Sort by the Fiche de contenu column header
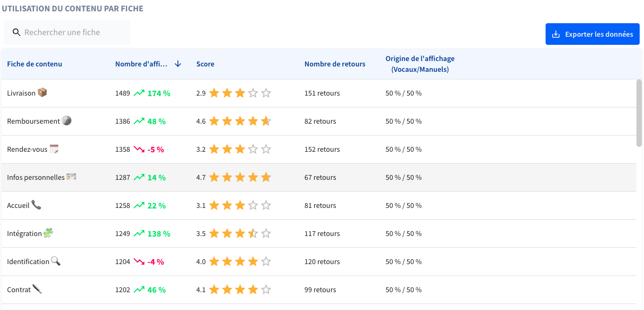Viewport: 644px width, 310px height. click(35, 64)
